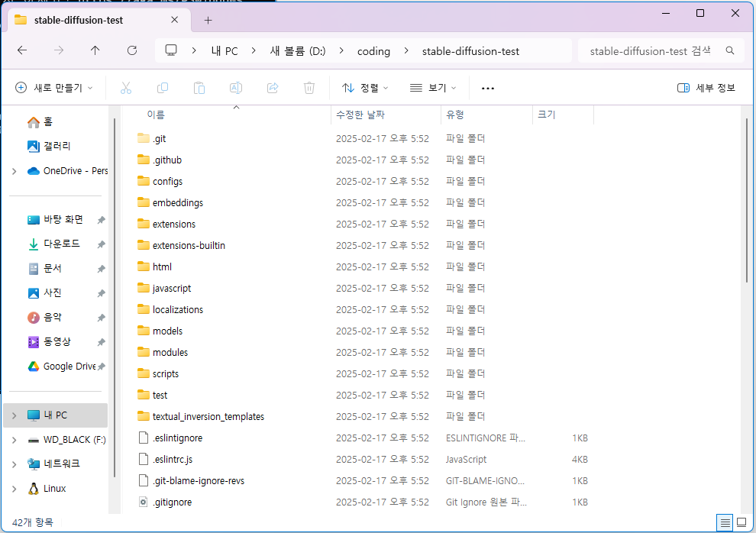Screen dimensions: 756x533
Task: Select the .gitignore file
Action: [x=165, y=502]
